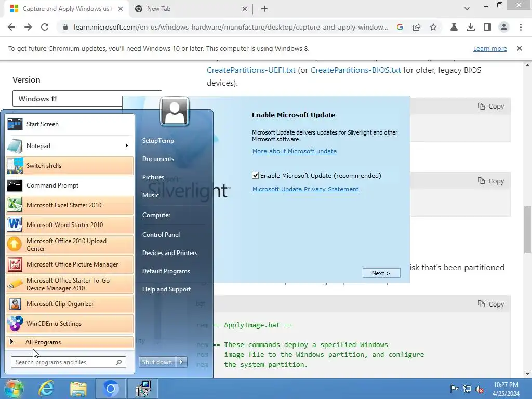The image size is (532, 399).
Task: Open the Windows 11 version dropdown
Action: tap(87, 99)
